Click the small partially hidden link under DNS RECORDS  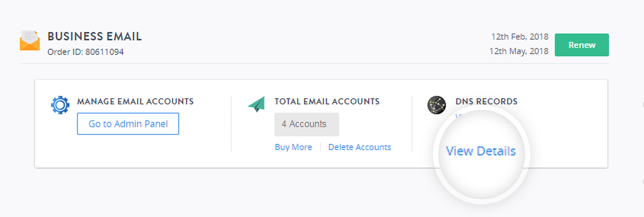(459, 116)
